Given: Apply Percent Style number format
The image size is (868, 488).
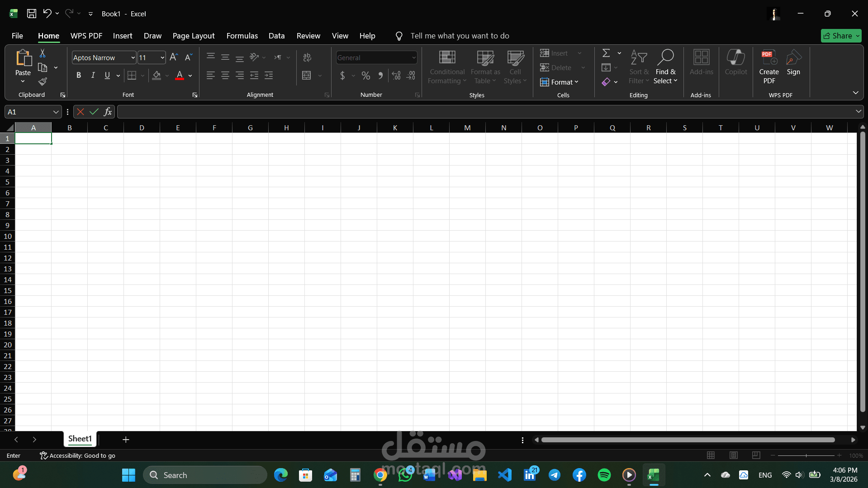Looking at the screenshot, I should [x=365, y=76].
